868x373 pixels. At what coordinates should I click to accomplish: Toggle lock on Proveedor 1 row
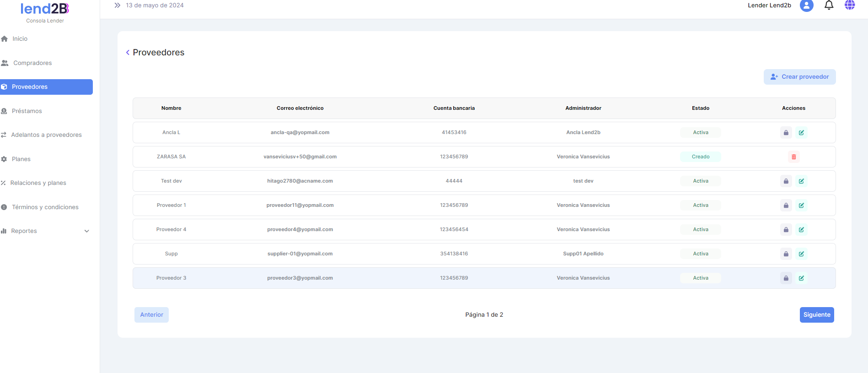click(786, 205)
